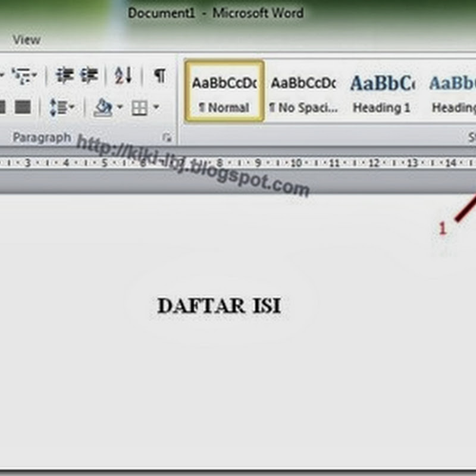Toggle Show/Hide paragraph marks (¶)
The width and height of the screenshot is (476, 476).
tap(160, 76)
